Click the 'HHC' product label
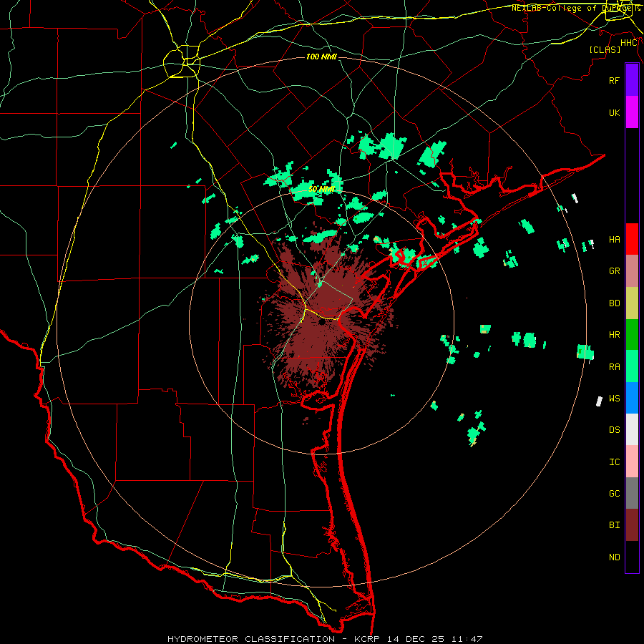 629,43
